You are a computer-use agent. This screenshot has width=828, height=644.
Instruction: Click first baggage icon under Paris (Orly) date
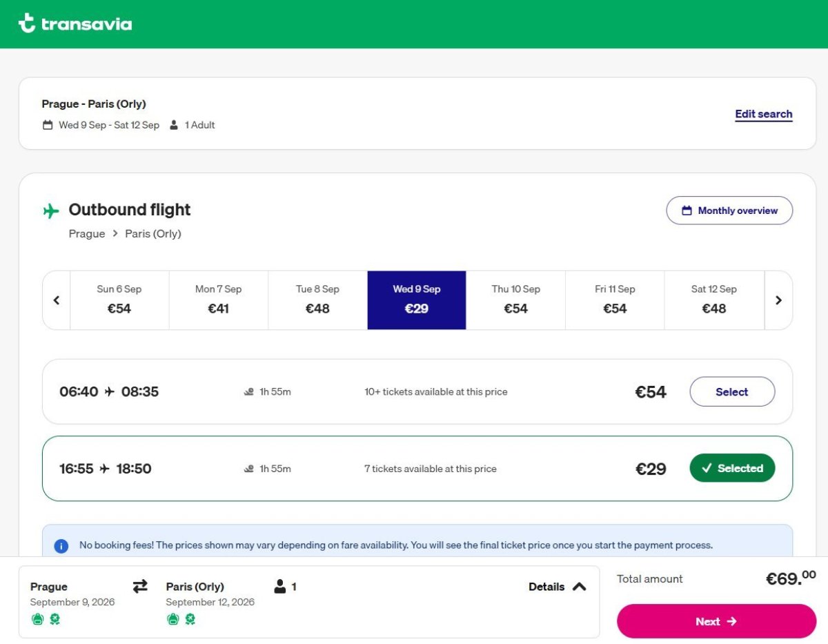click(172, 619)
